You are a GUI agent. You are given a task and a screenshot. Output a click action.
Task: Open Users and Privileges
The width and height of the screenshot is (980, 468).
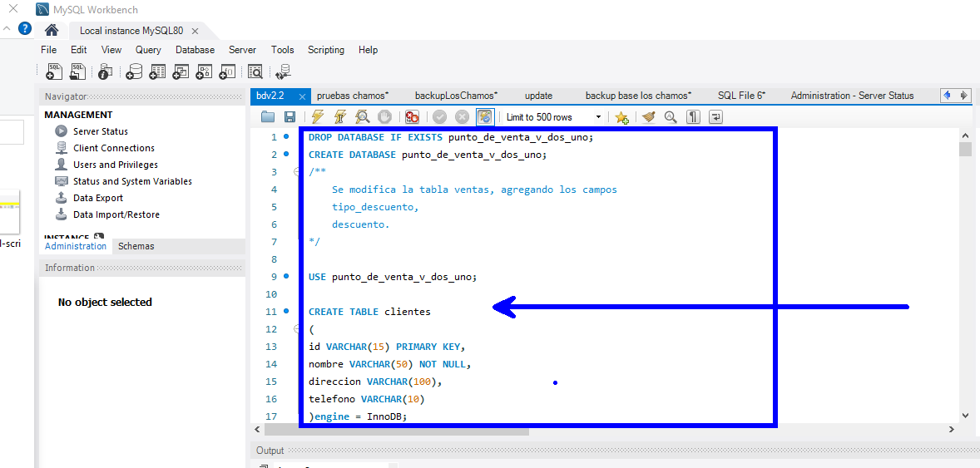point(115,165)
